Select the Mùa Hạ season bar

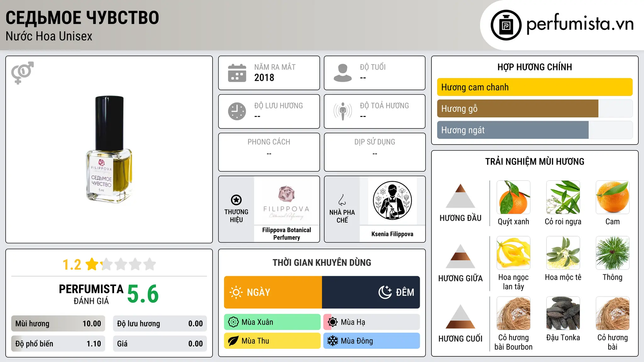point(372,322)
